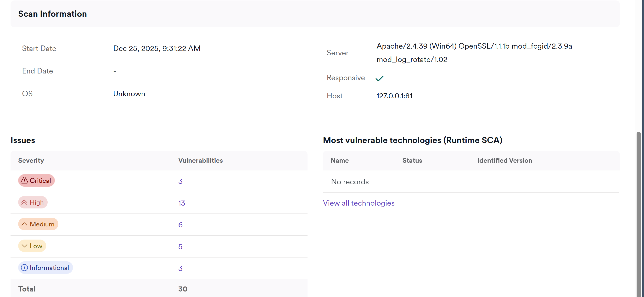Viewport: 644px width, 297px height.
Task: Click the Vulnerabilities column header
Action: click(x=200, y=161)
